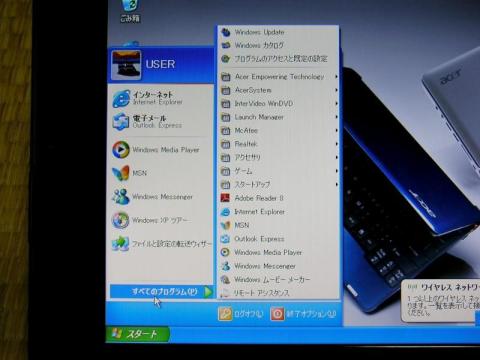
Task: Click Windows XP ツアー text label
Action: (x=161, y=220)
